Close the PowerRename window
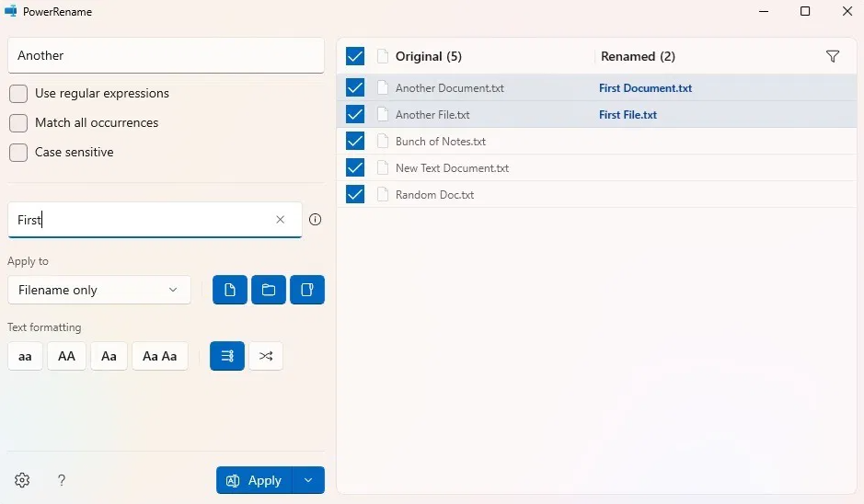This screenshot has height=504, width=864. 847,11
